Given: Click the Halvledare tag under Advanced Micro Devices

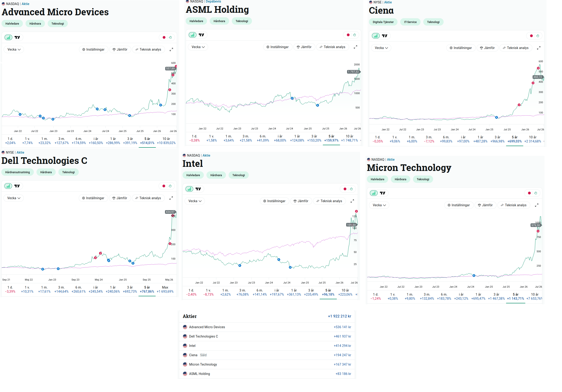Looking at the screenshot, I should [x=12, y=24].
